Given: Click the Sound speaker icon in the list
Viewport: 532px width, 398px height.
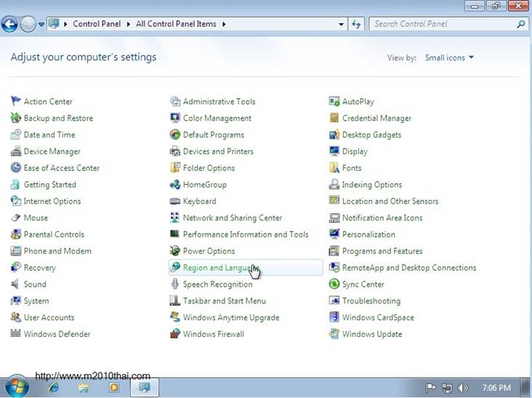Looking at the screenshot, I should click(15, 284).
